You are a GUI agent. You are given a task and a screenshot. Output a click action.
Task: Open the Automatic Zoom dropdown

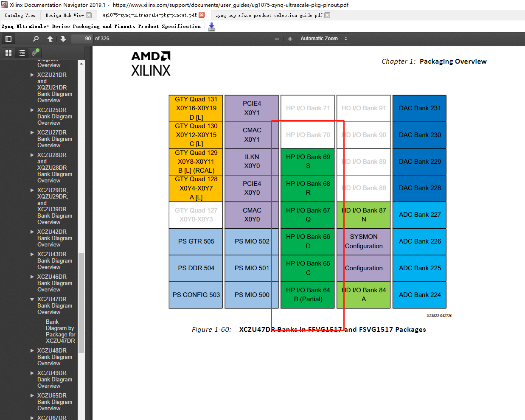(323, 39)
